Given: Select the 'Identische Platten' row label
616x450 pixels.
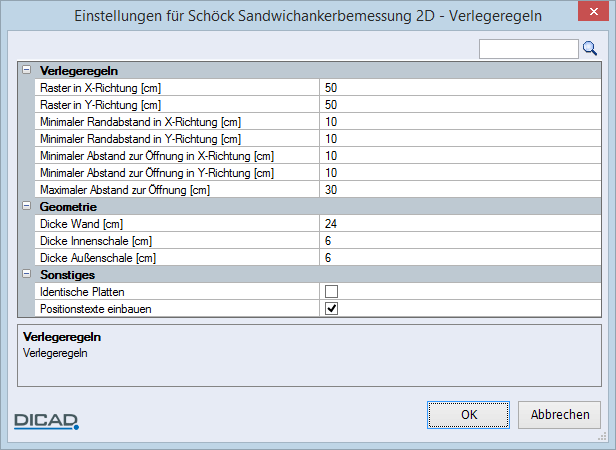Looking at the screenshot, I should coord(82,292).
